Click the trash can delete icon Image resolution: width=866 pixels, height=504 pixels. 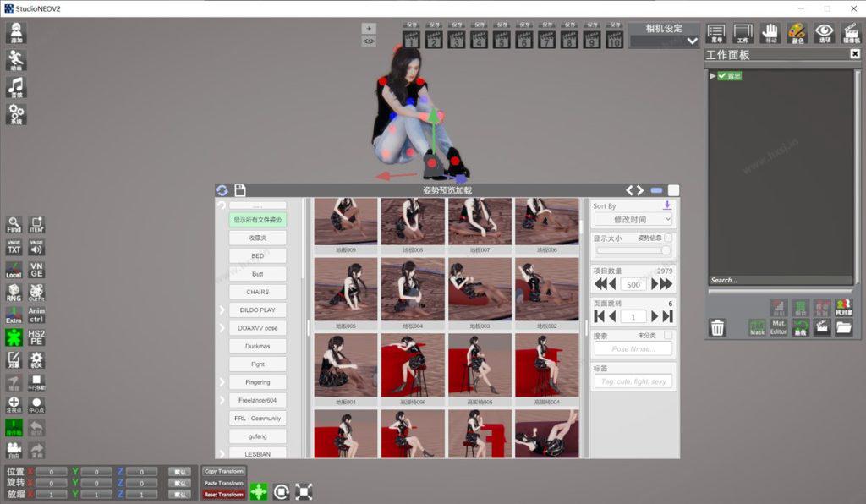point(717,327)
